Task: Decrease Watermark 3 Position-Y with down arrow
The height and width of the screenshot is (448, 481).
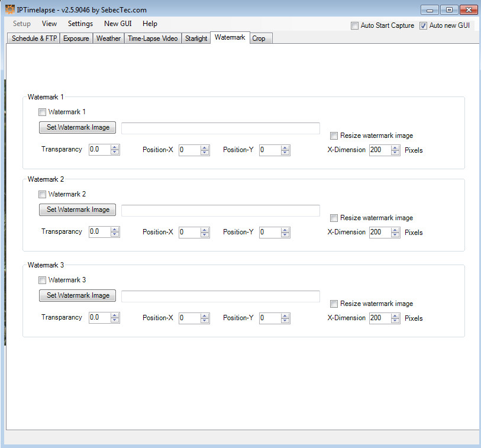Action: click(x=285, y=321)
